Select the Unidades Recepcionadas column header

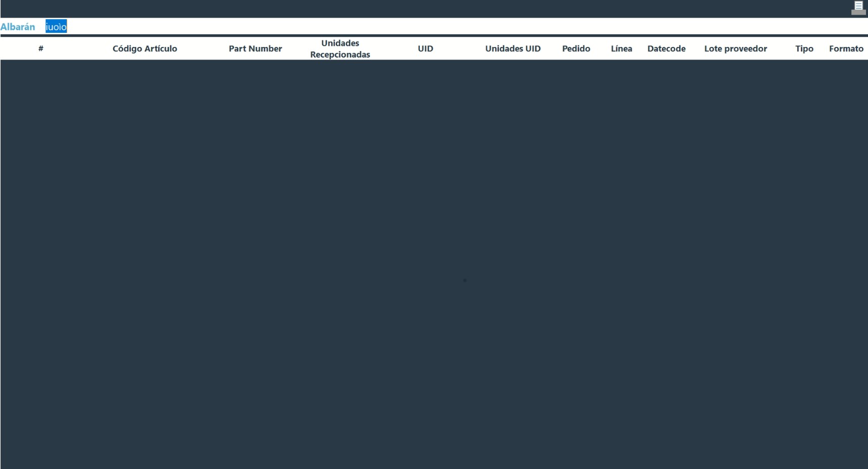tap(340, 48)
